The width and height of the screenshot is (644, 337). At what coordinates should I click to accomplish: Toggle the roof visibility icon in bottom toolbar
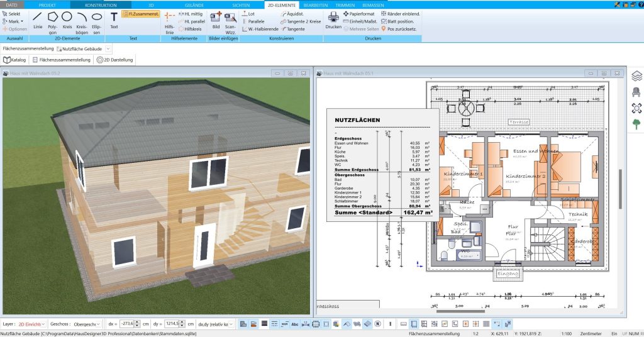[347, 324]
